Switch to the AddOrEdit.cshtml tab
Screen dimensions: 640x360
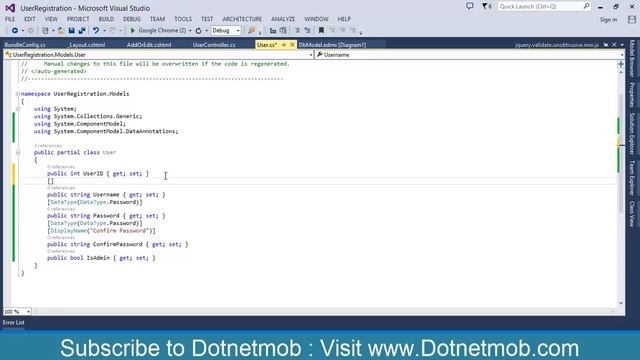[149, 45]
